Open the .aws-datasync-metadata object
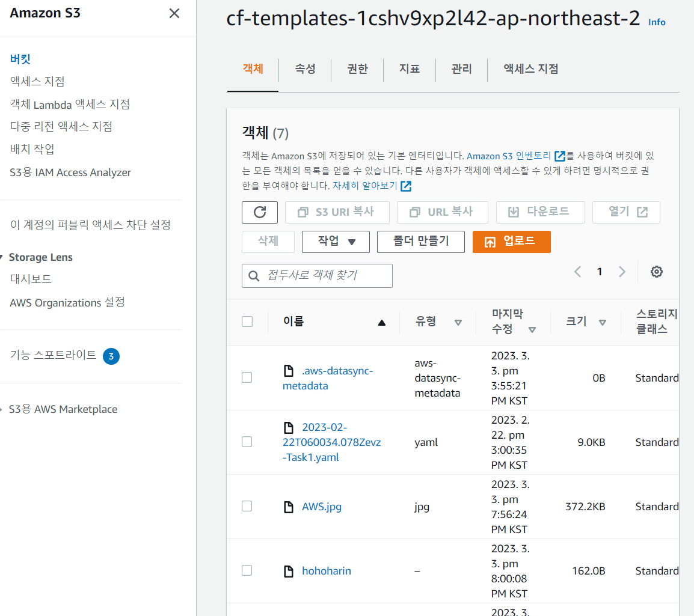The image size is (694, 616). (328, 378)
